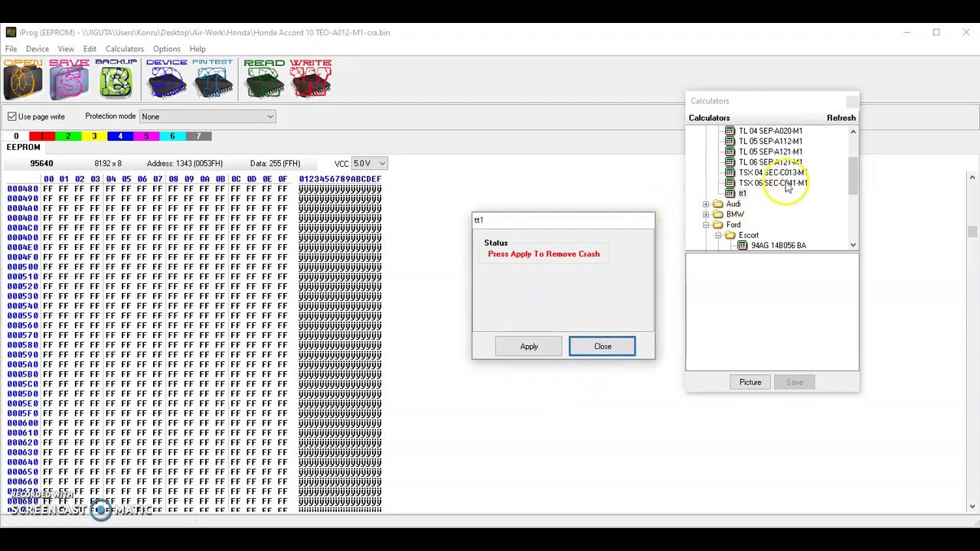The width and height of the screenshot is (980, 551).
Task: Click the Backup toolbar icon
Action: 116,80
